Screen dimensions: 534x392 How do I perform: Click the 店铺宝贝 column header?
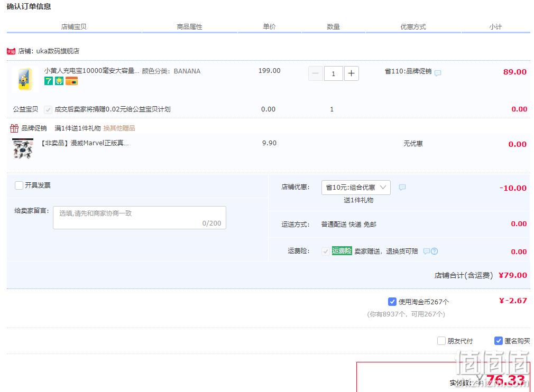pyautogui.click(x=74, y=27)
